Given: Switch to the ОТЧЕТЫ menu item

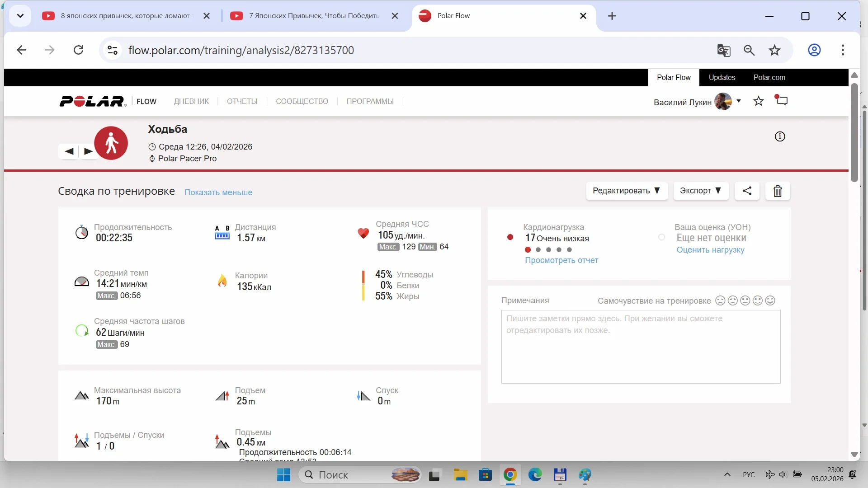Looking at the screenshot, I should 242,101.
